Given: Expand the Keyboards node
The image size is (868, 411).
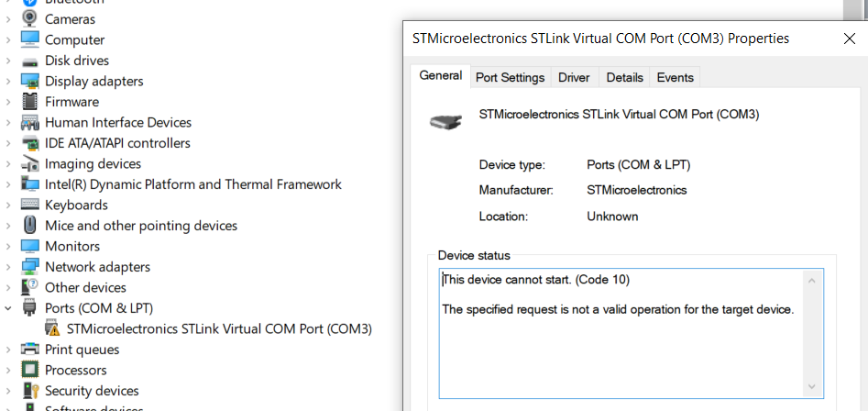Looking at the screenshot, I should click(7, 205).
